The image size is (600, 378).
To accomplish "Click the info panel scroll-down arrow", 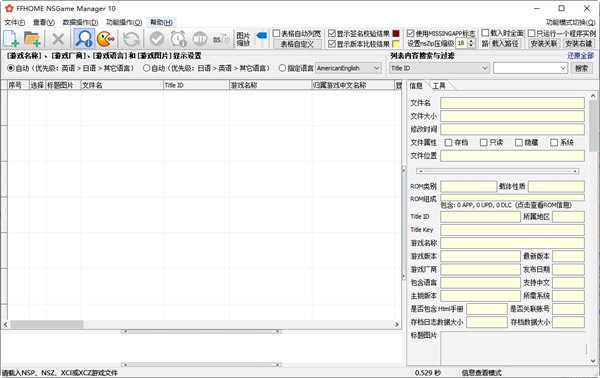I will point(593,360).
